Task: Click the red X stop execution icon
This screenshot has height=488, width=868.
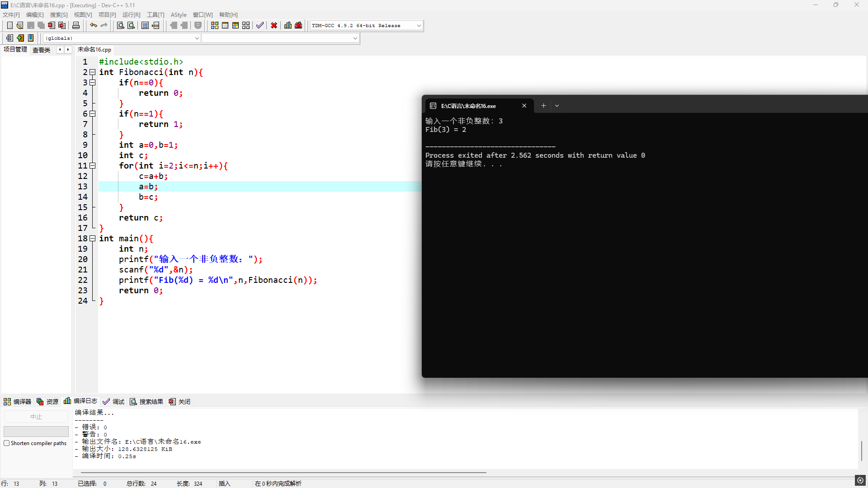Action: click(x=274, y=26)
